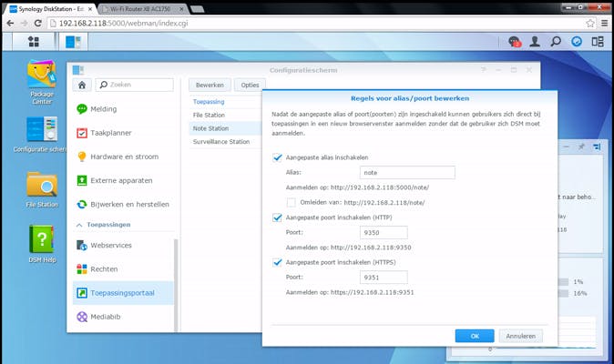The width and height of the screenshot is (614, 364).
Task: Click the 1% usage bar in widget
Action: coord(564,282)
